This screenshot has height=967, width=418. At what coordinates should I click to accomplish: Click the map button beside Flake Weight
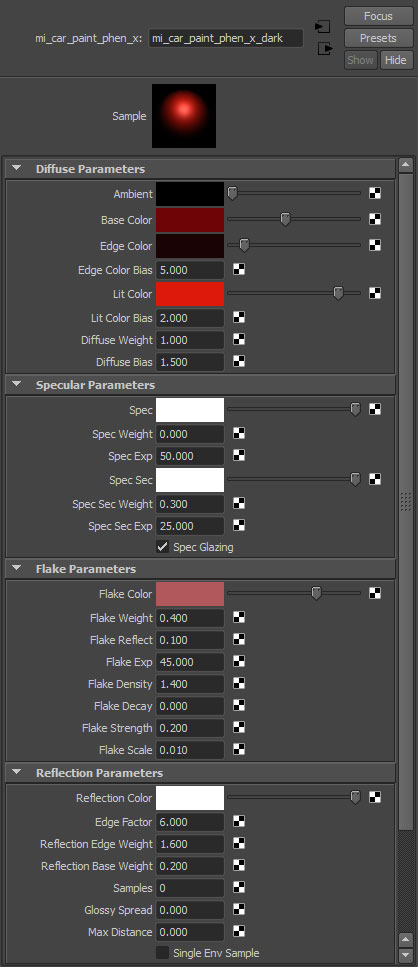click(239, 617)
